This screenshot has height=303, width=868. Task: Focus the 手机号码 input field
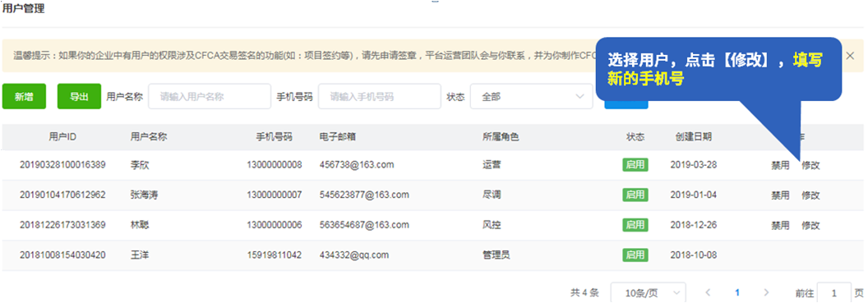(x=380, y=97)
